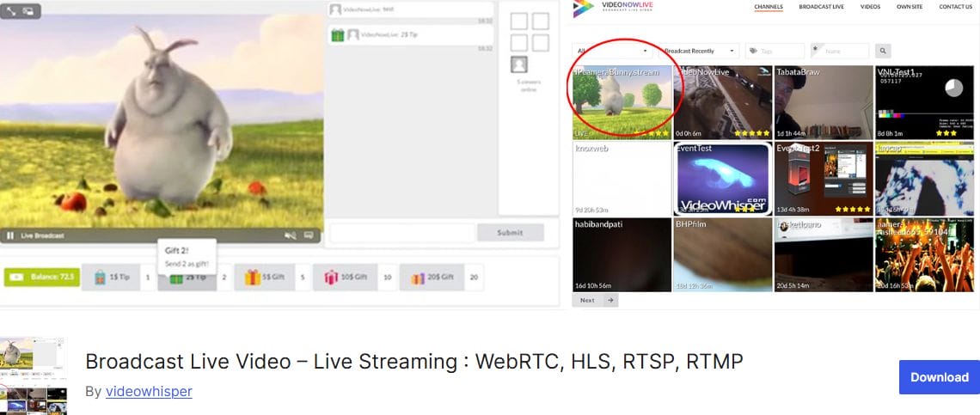Send the 2$ Tip green gift
The height and width of the screenshot is (415, 980).
point(187,278)
